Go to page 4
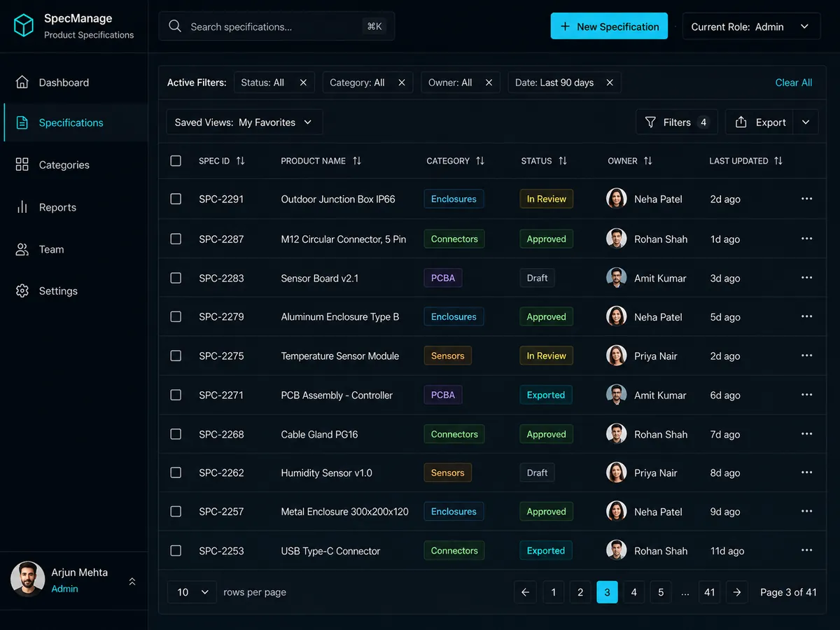Viewport: 840px width, 630px height. pyautogui.click(x=633, y=592)
